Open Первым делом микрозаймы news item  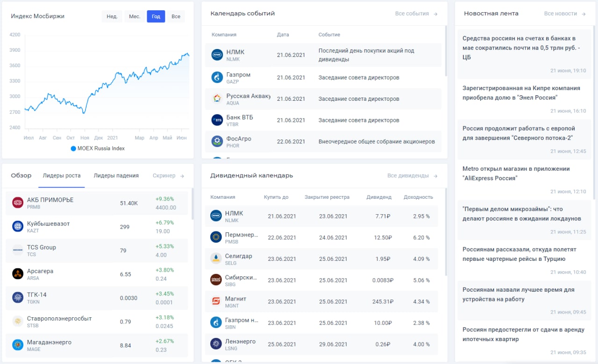point(524,219)
